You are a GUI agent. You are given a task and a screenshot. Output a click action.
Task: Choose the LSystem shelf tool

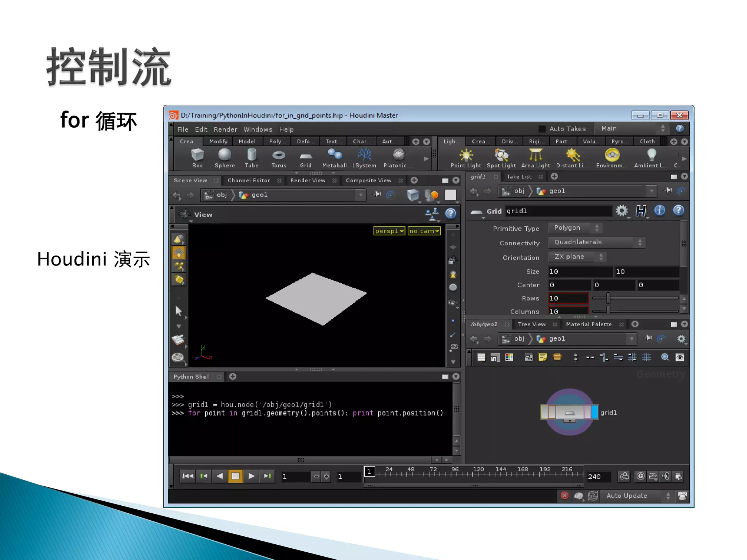point(364,158)
